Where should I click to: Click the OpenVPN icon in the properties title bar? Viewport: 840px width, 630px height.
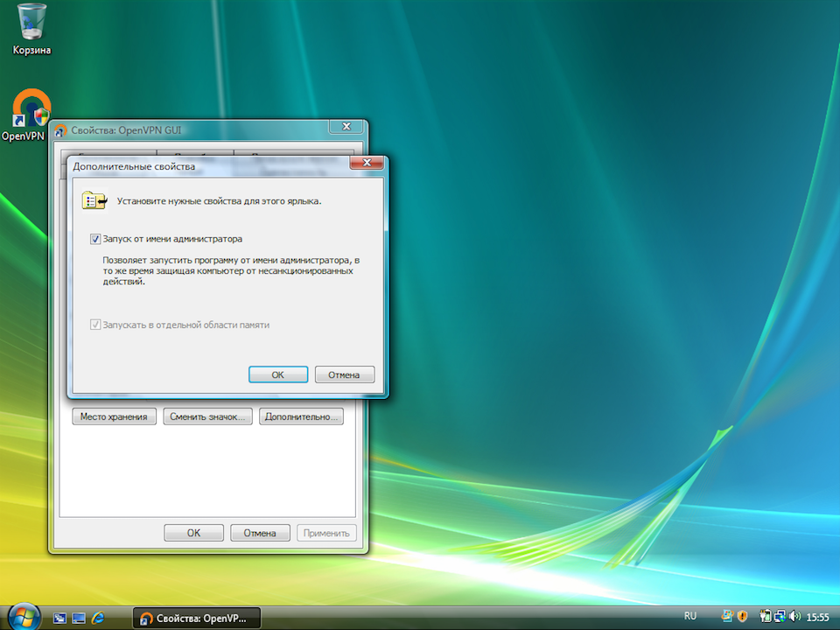click(x=61, y=130)
